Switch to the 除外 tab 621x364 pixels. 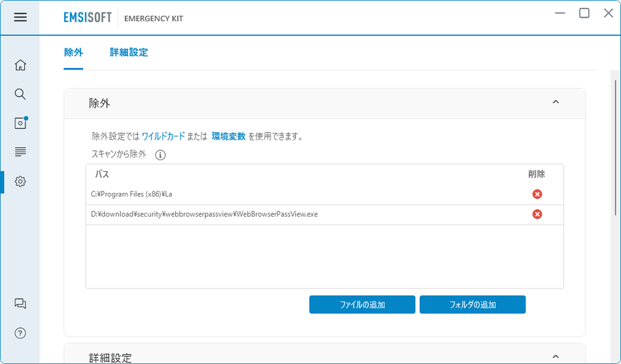[73, 52]
